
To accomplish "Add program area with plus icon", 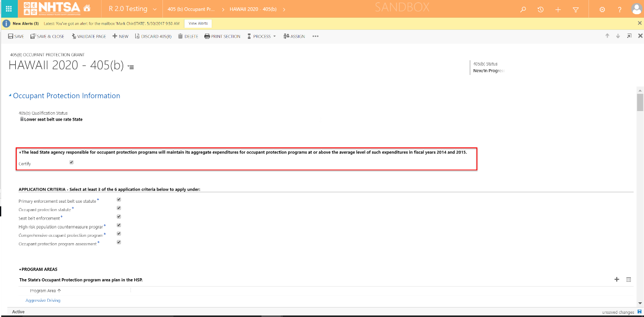I will 617,279.
